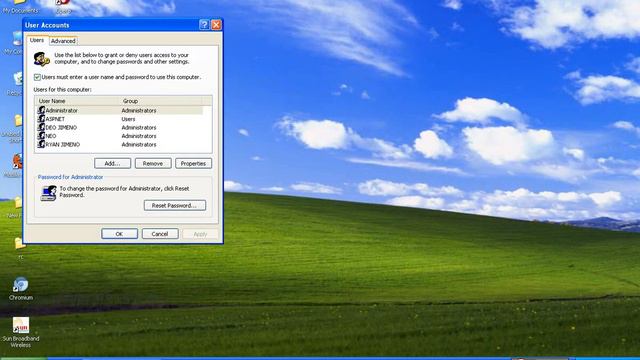
Task: Click the My Documents desktop icon
Action: [x=20, y=7]
